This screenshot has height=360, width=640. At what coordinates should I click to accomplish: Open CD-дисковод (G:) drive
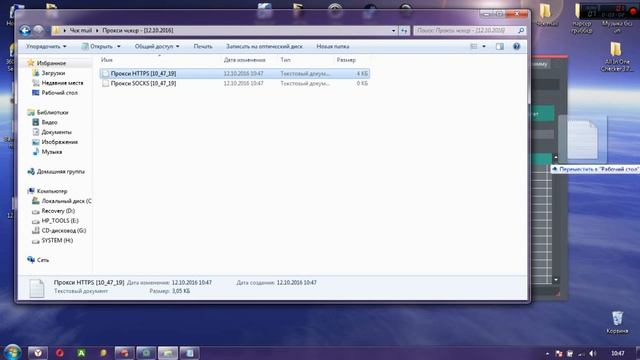pyautogui.click(x=63, y=230)
